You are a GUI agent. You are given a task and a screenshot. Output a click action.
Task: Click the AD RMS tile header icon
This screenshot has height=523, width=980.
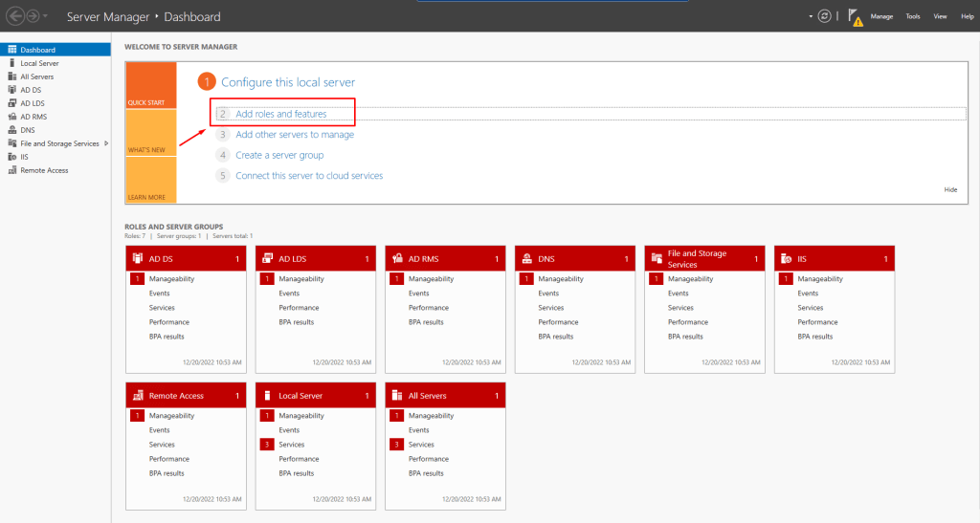(397, 258)
